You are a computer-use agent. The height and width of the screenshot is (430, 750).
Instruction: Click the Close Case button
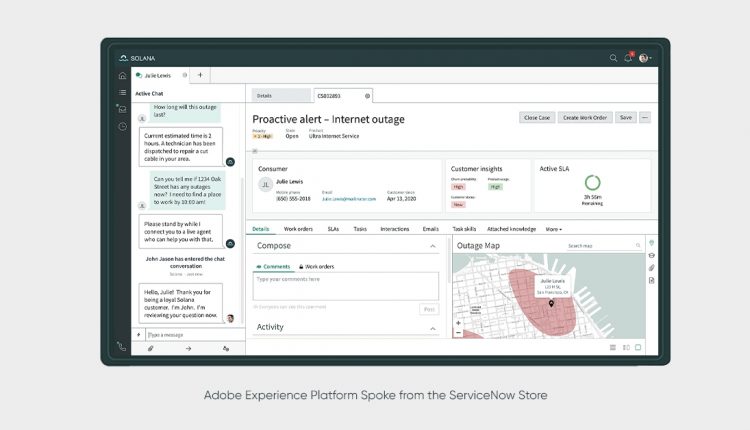pos(537,118)
